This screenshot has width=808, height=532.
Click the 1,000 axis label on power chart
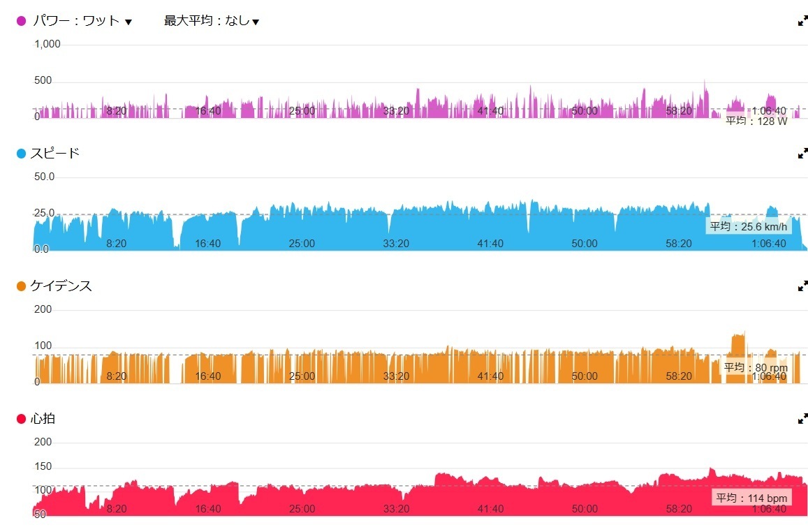pos(47,44)
